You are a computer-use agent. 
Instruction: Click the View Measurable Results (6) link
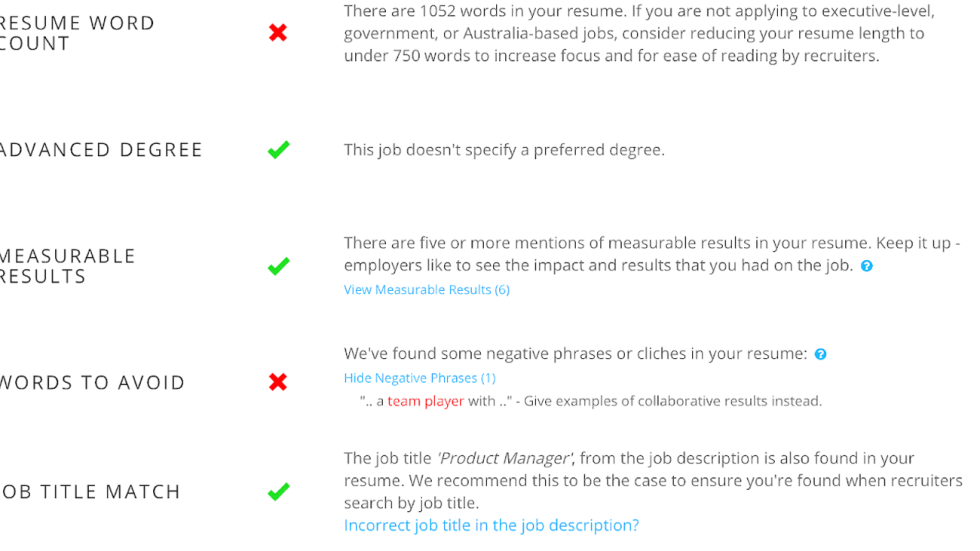(x=426, y=289)
